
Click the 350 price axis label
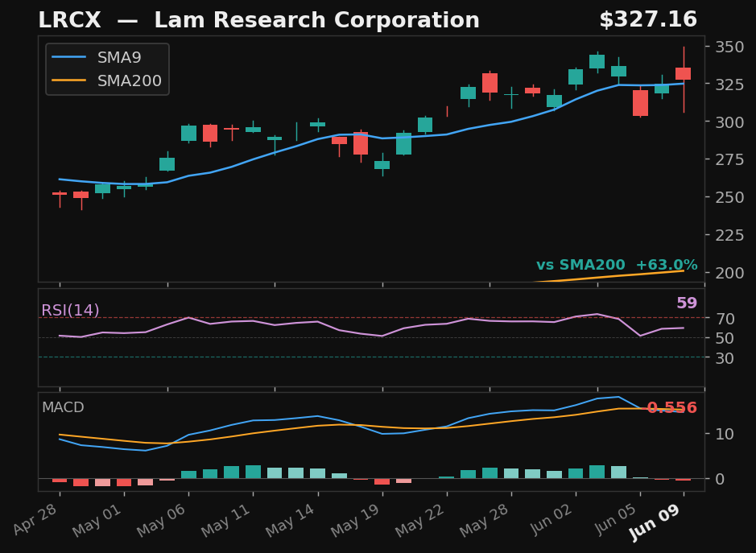(x=729, y=47)
